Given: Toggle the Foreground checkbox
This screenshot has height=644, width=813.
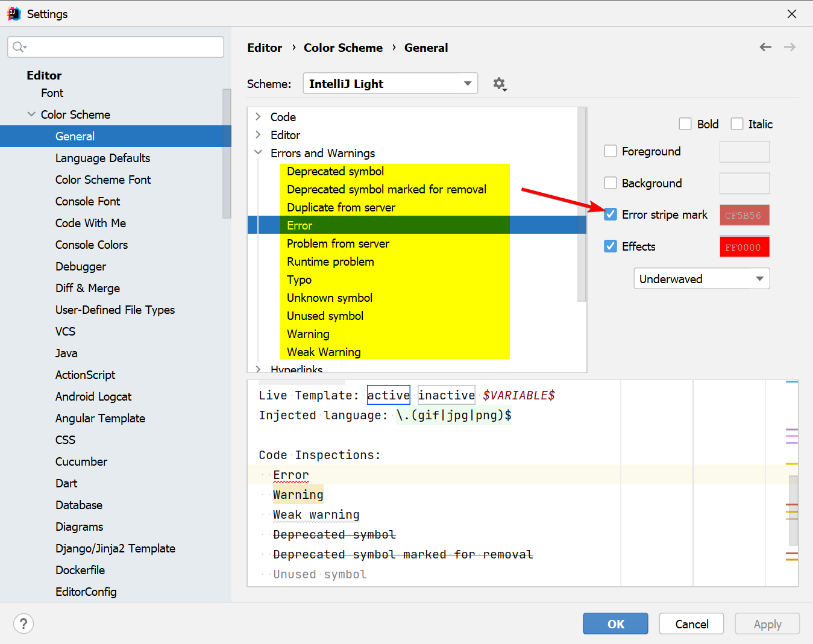Looking at the screenshot, I should 611,151.
